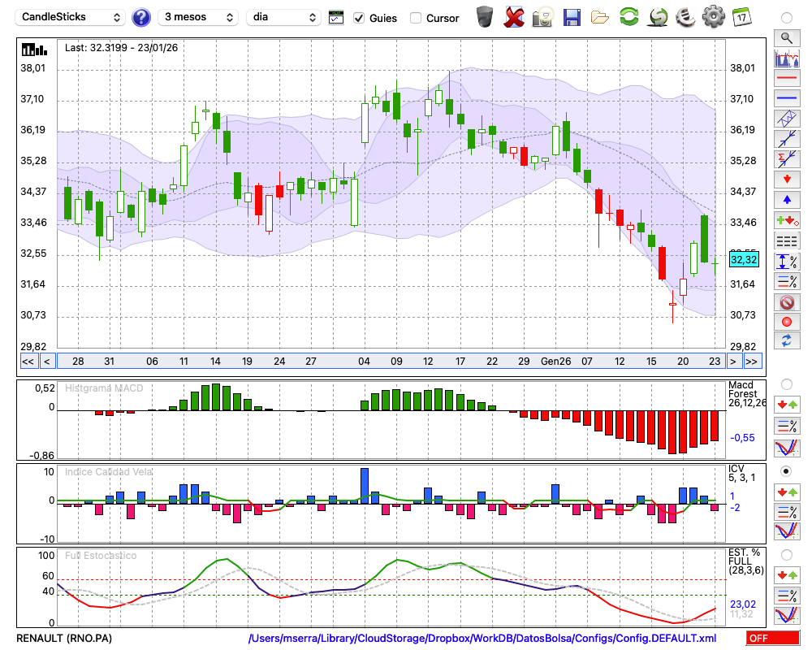812x650 pixels.
Task: Enable the Cursor checkbox
Action: 416,18
